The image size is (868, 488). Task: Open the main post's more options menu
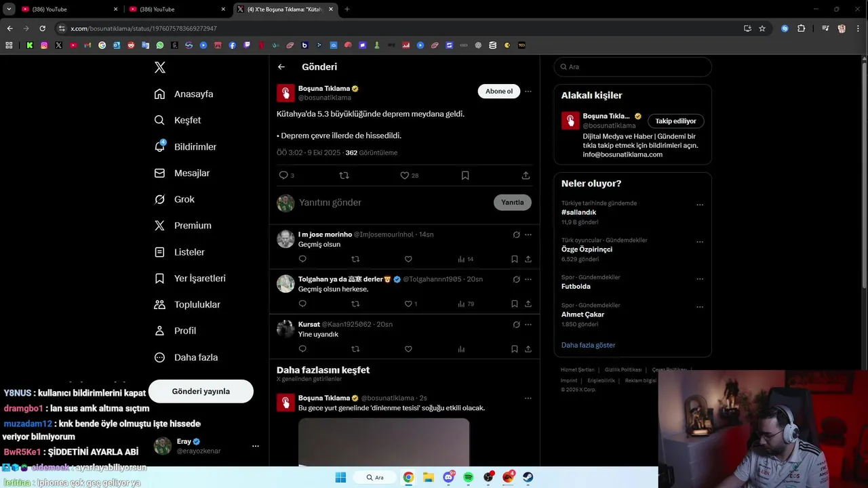[x=528, y=91]
